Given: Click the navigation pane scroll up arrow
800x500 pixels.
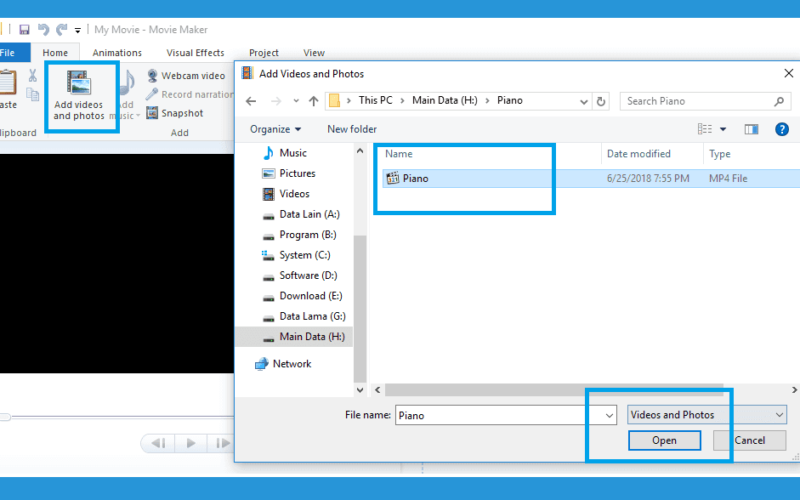Looking at the screenshot, I should (360, 151).
